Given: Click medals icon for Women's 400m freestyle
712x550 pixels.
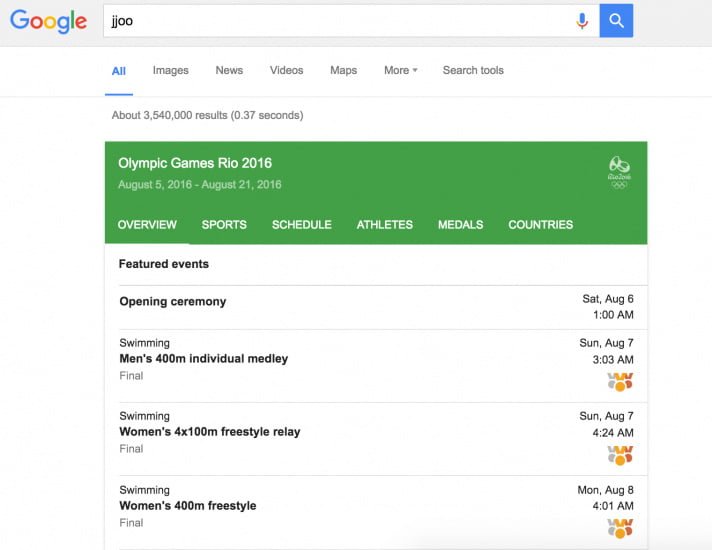Looking at the screenshot, I should tap(620, 529).
